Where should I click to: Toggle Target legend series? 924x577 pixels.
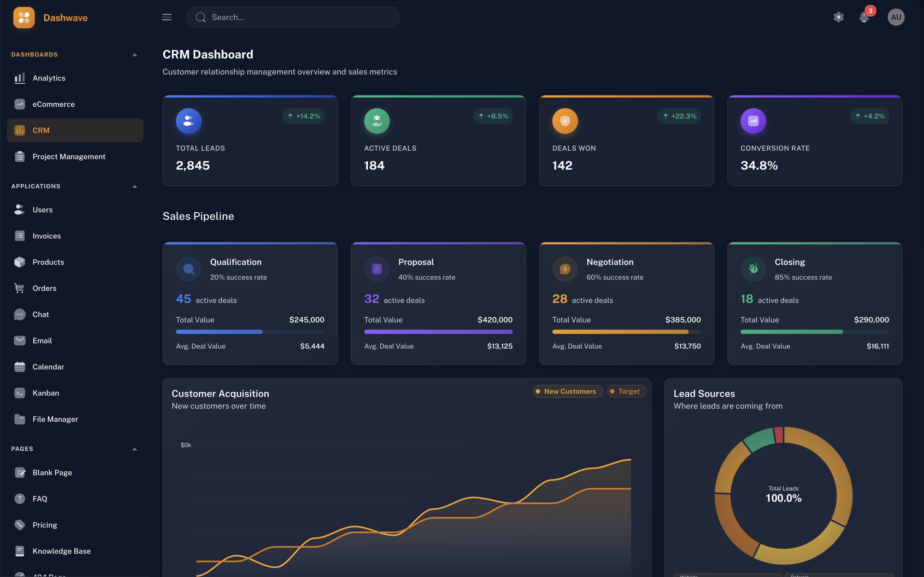coord(626,391)
